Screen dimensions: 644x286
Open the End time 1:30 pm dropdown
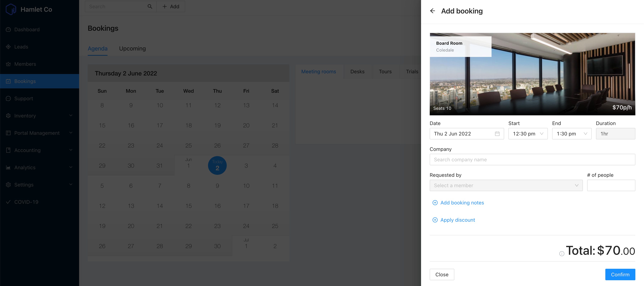coord(572,134)
